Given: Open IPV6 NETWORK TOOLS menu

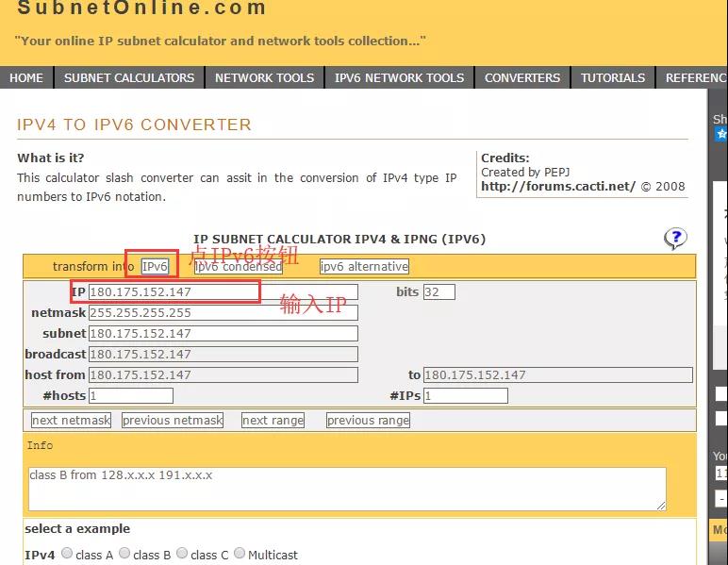Looking at the screenshot, I should point(399,78).
